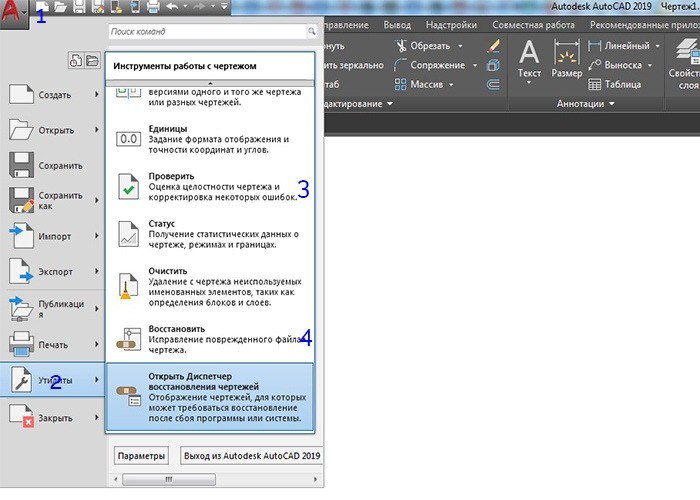The width and height of the screenshot is (700, 500).
Task: Click the Offset icon in ribbon
Action: tap(493, 84)
